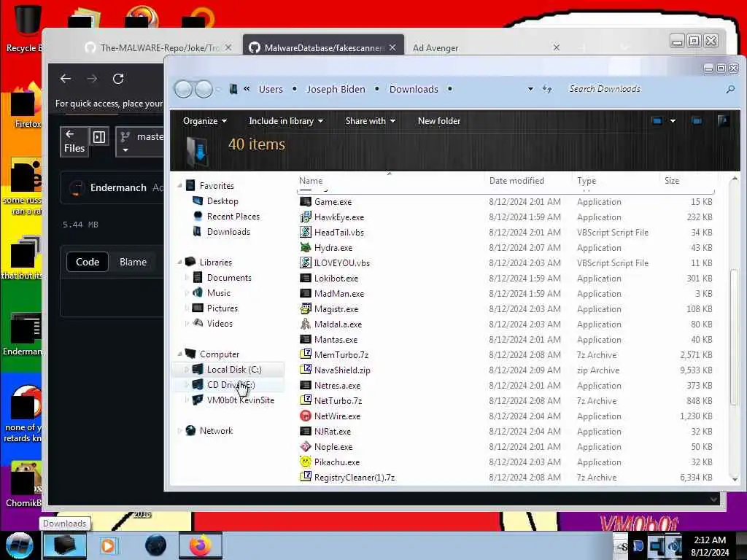Open Firefox in taskbar

click(201, 545)
